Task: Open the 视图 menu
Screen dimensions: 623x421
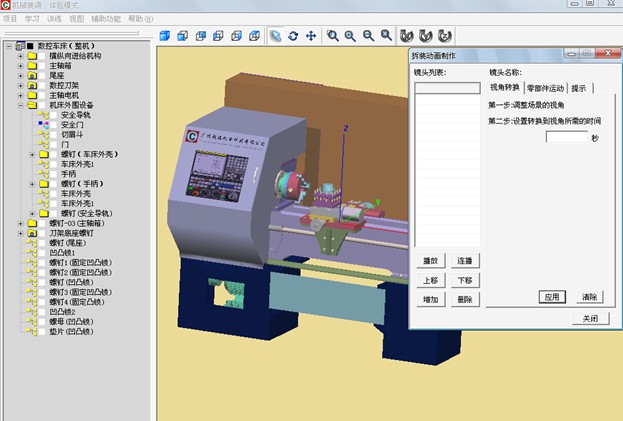Action: coord(77,18)
